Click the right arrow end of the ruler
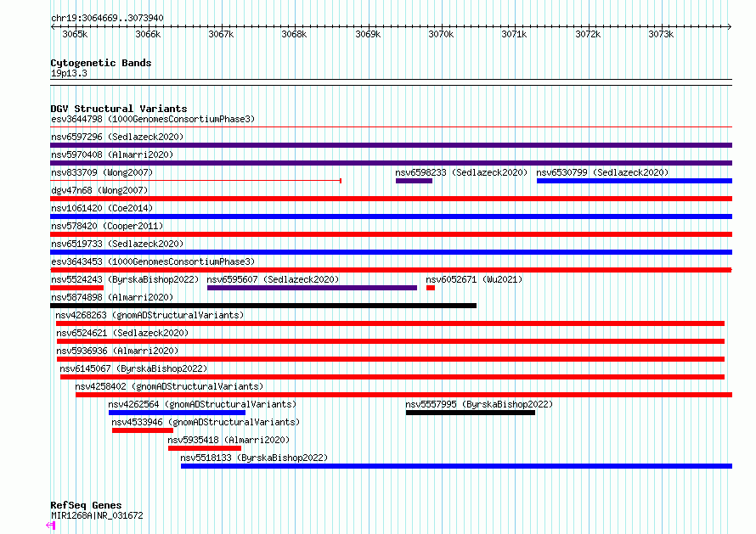The image size is (756, 534). coord(729,26)
